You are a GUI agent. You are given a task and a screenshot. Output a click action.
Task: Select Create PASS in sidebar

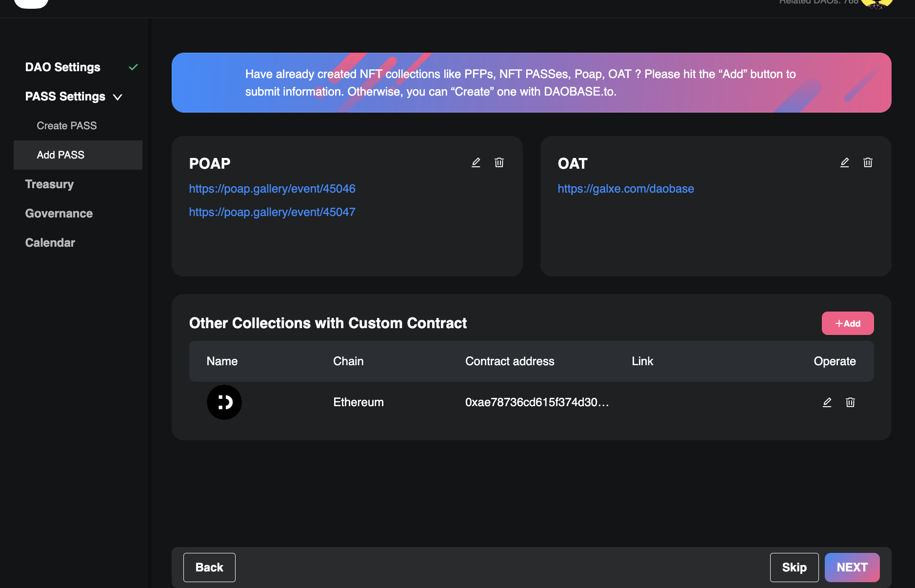point(67,126)
